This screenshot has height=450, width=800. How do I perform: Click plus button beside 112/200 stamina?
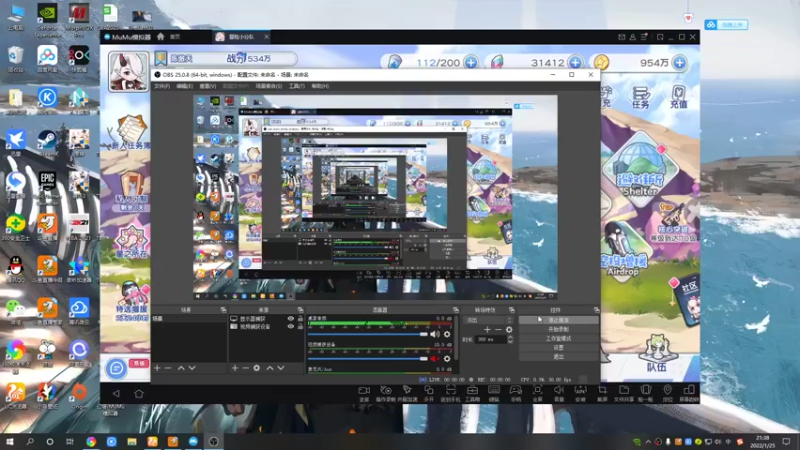pyautogui.click(x=471, y=62)
